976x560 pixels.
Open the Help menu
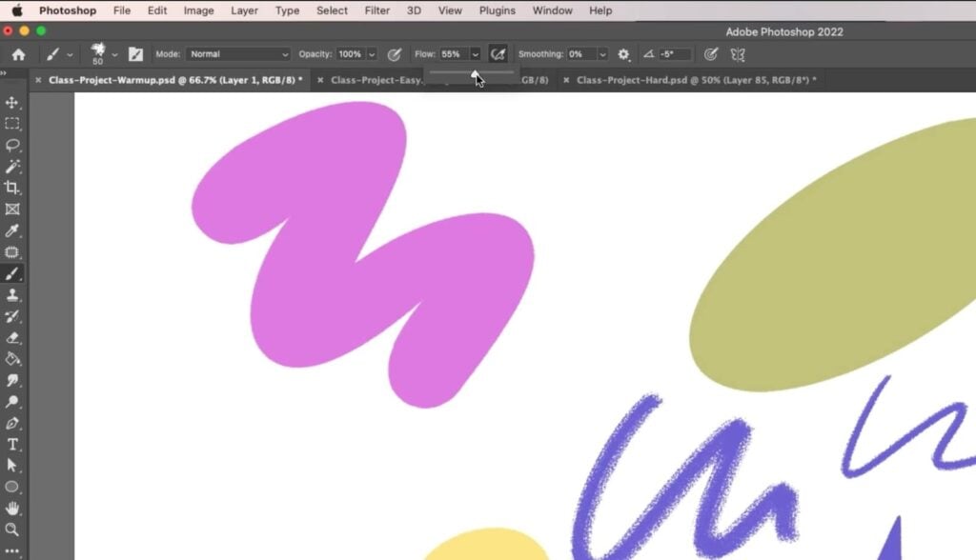600,10
